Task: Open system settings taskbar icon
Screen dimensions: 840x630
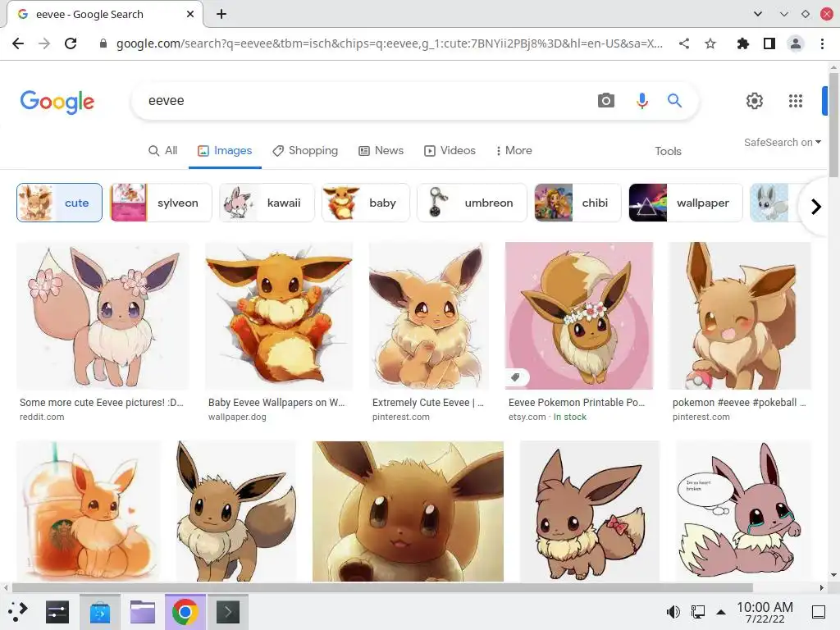Action: click(57, 612)
